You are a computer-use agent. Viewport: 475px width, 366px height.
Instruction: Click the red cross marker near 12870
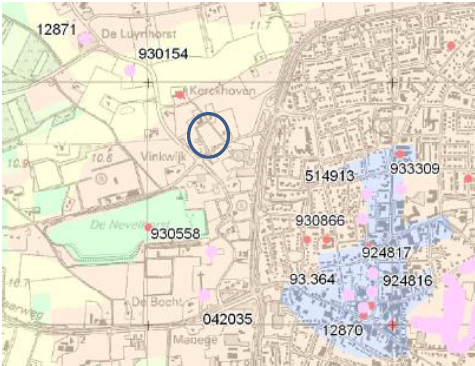[x=392, y=325]
